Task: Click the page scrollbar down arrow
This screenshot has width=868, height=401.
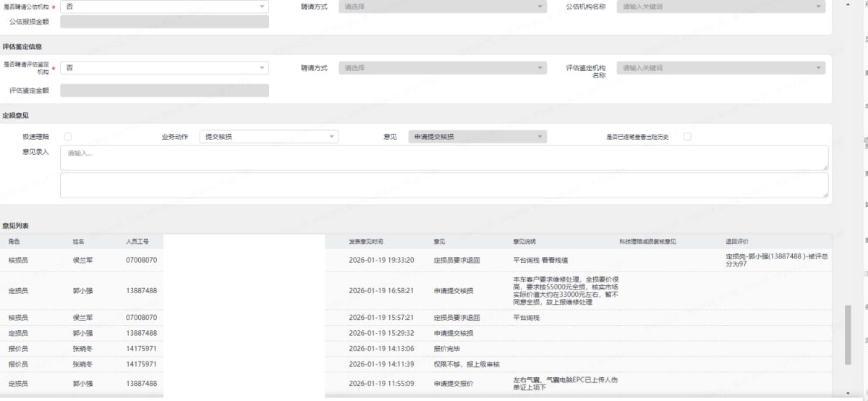Action: pos(848,394)
